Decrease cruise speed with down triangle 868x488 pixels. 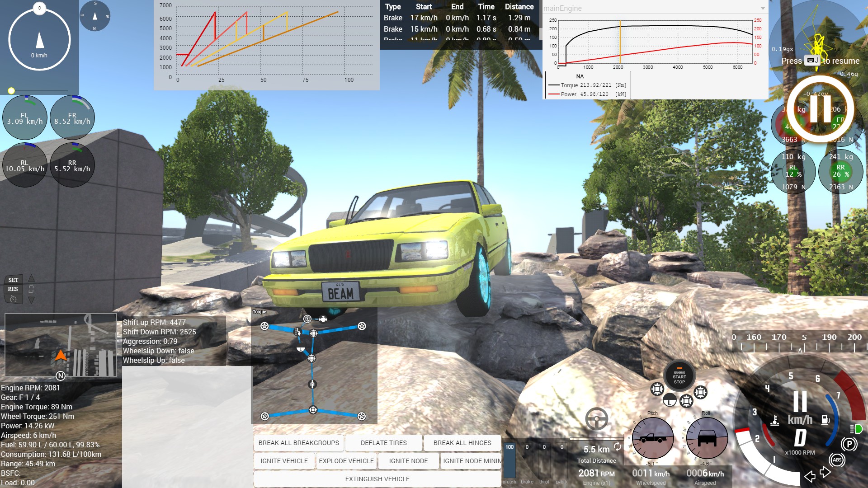tap(31, 300)
